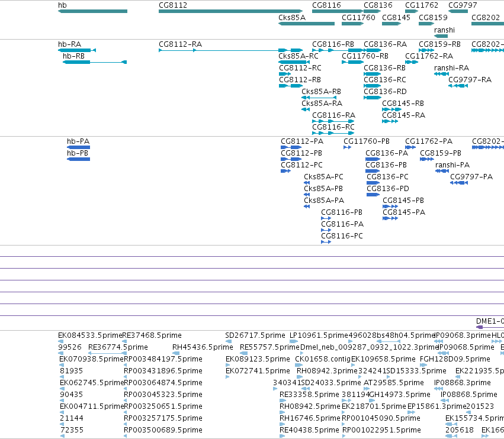
Task: Select the CG11760-RB transcript
Action: pyautogui.click(x=352, y=62)
